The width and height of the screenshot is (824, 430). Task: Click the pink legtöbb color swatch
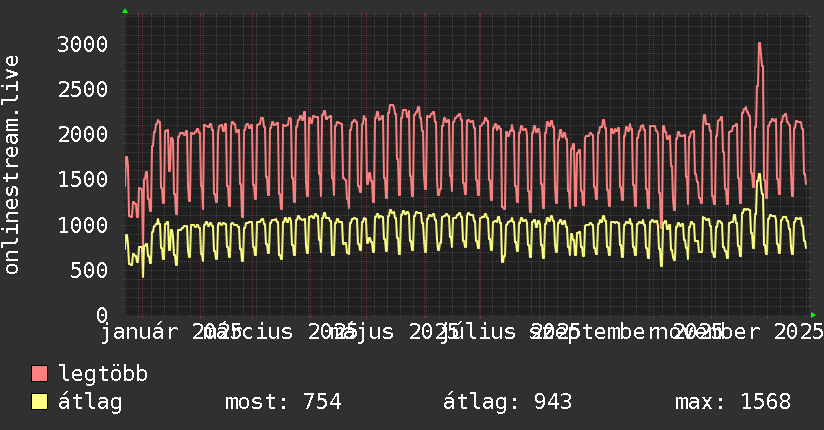click(39, 374)
